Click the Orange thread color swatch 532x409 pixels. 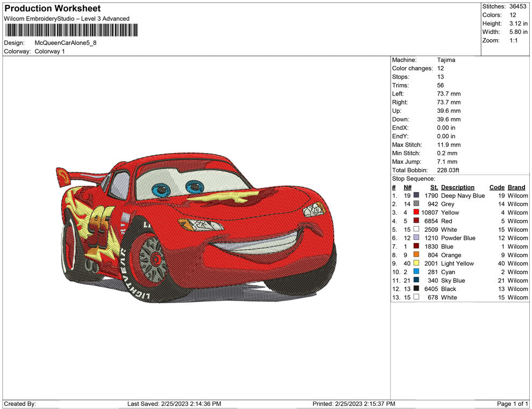click(416, 255)
